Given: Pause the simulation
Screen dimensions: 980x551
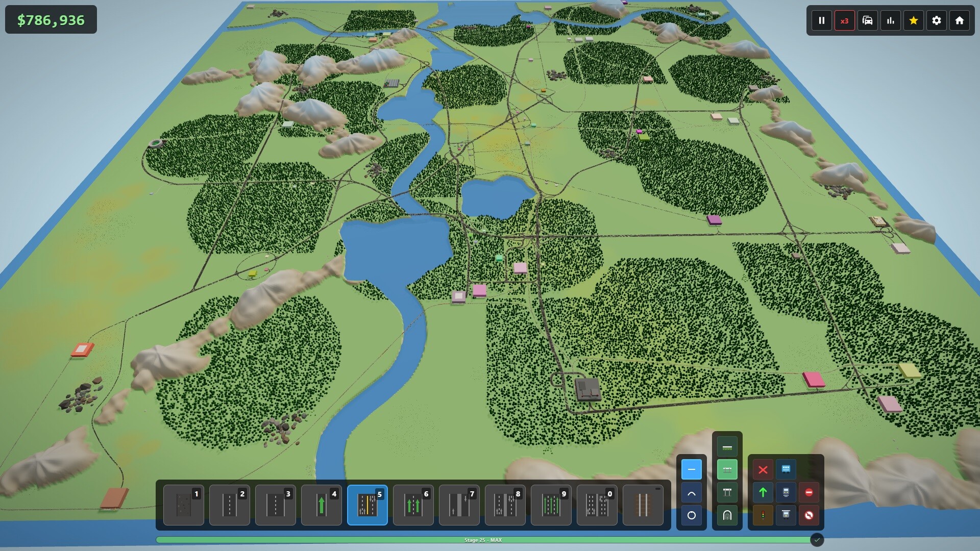Looking at the screenshot, I should [822, 20].
